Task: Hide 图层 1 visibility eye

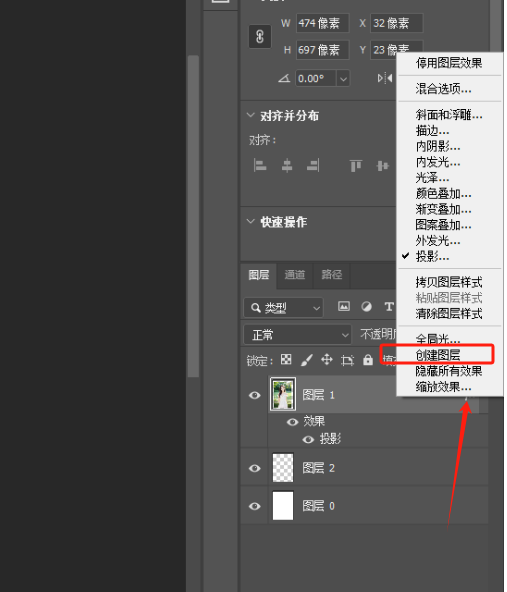Action: click(255, 395)
